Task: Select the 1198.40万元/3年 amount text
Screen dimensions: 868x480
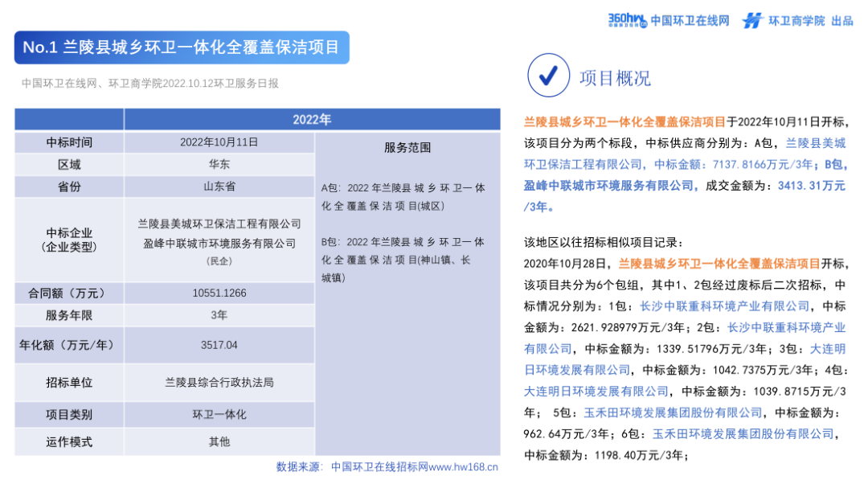Action: click(639, 455)
